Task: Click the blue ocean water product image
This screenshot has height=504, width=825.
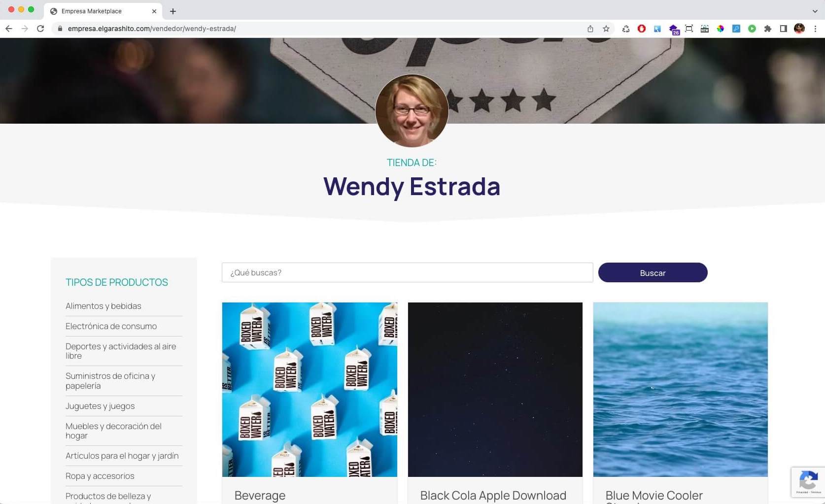Action: [681, 390]
